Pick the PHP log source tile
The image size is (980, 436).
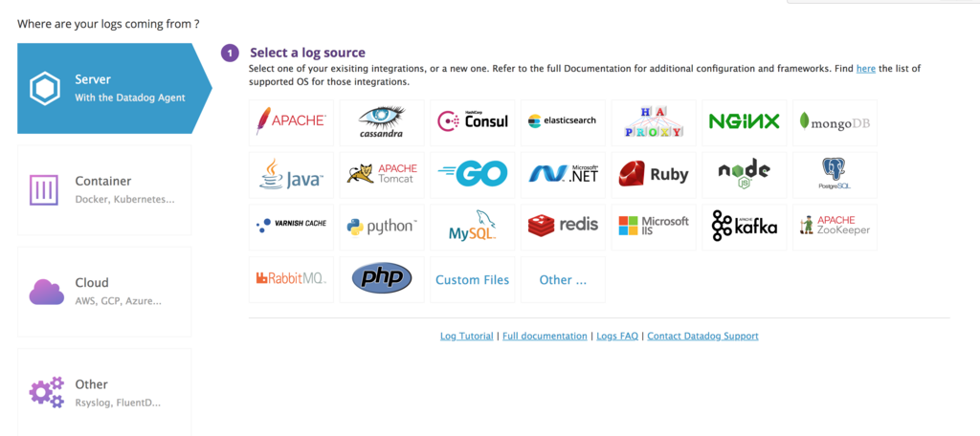(x=382, y=279)
